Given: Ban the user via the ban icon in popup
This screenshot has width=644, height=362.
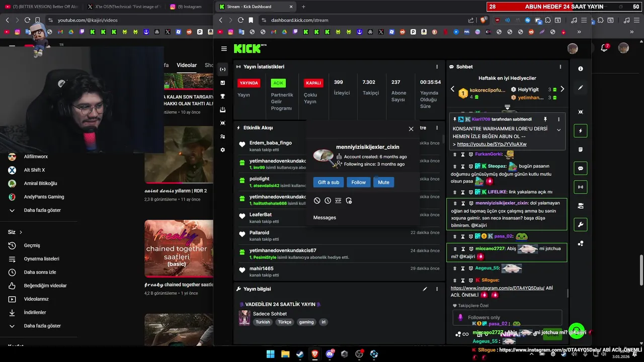Looking at the screenshot, I should tap(317, 201).
